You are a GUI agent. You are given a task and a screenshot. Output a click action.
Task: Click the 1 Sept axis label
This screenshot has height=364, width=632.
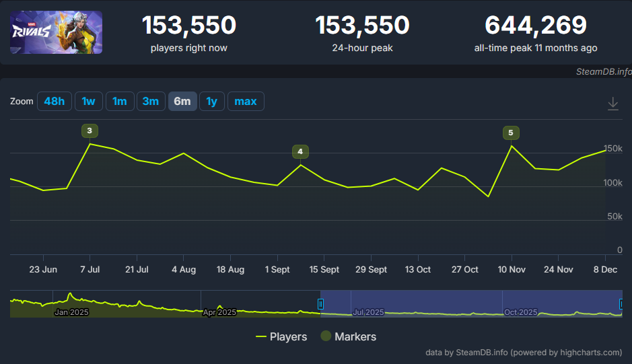tap(277, 269)
